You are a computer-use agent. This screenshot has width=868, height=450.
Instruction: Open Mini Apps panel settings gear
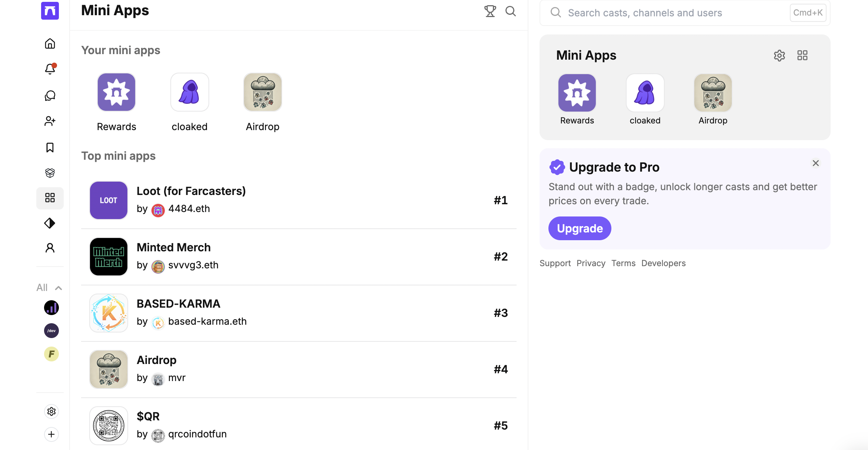click(779, 56)
